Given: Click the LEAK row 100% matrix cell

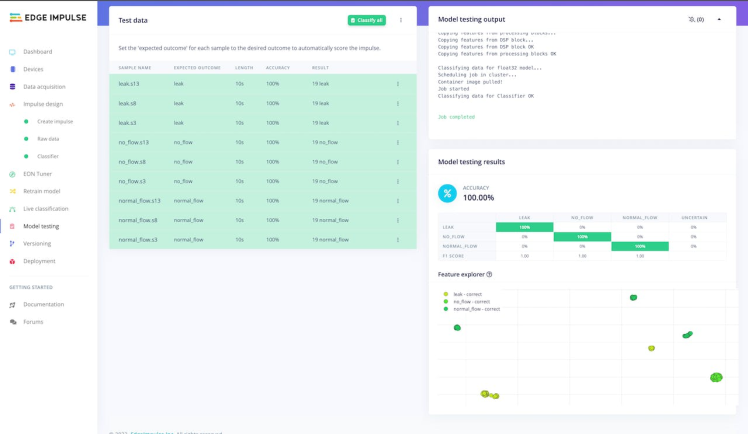Looking at the screenshot, I should [x=524, y=227].
